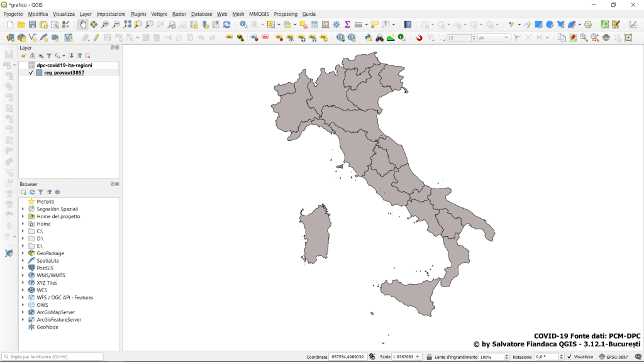This screenshot has height=362, width=644.
Task: Click the Refresh map icon
Action: pyautogui.click(x=226, y=25)
